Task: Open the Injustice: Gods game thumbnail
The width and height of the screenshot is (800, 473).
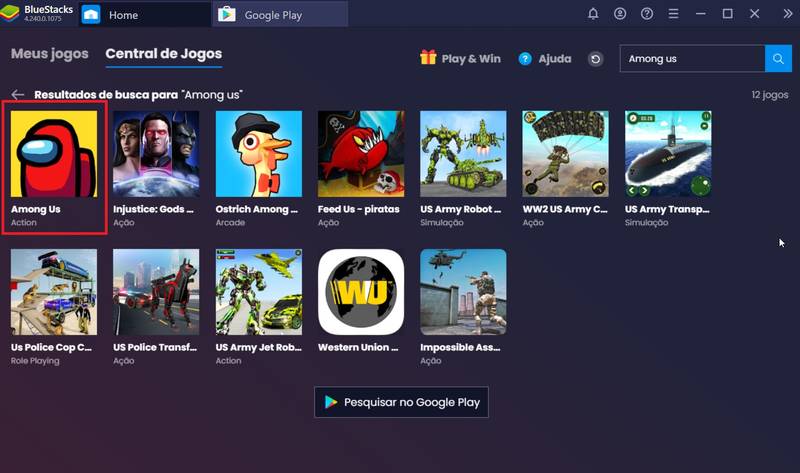Action: pos(156,154)
